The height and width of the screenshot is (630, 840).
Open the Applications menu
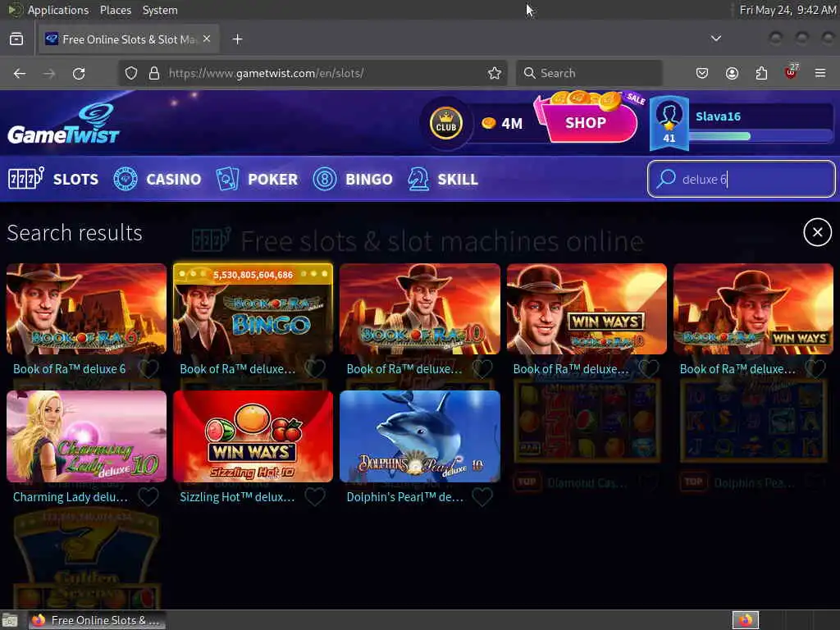click(58, 10)
